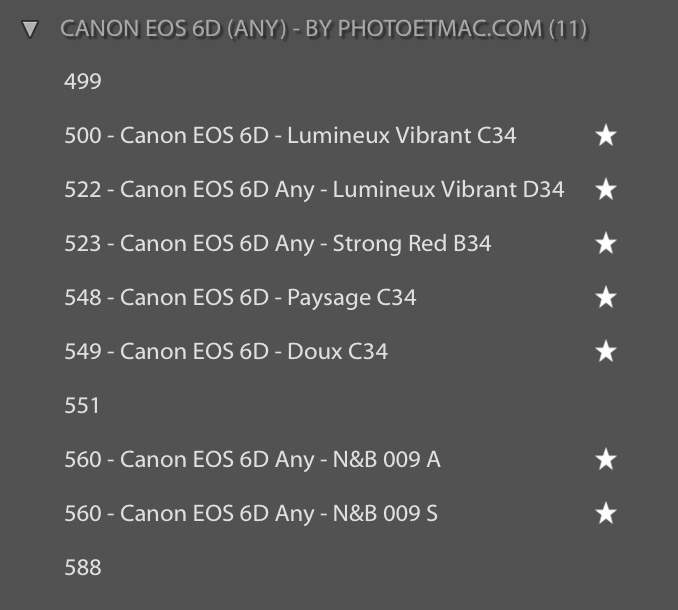Toggle the star next to N&B 009 A
Image resolution: width=678 pixels, height=610 pixels.
pyautogui.click(x=605, y=460)
